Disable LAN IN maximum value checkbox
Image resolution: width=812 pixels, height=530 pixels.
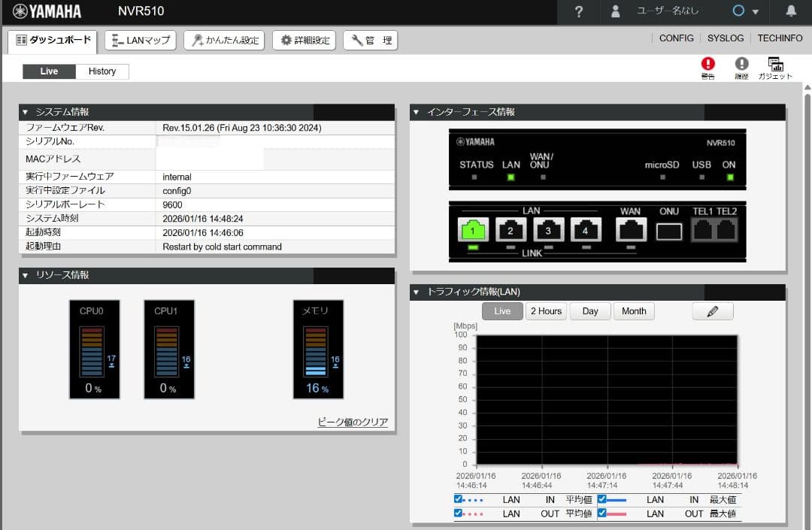(x=601, y=499)
